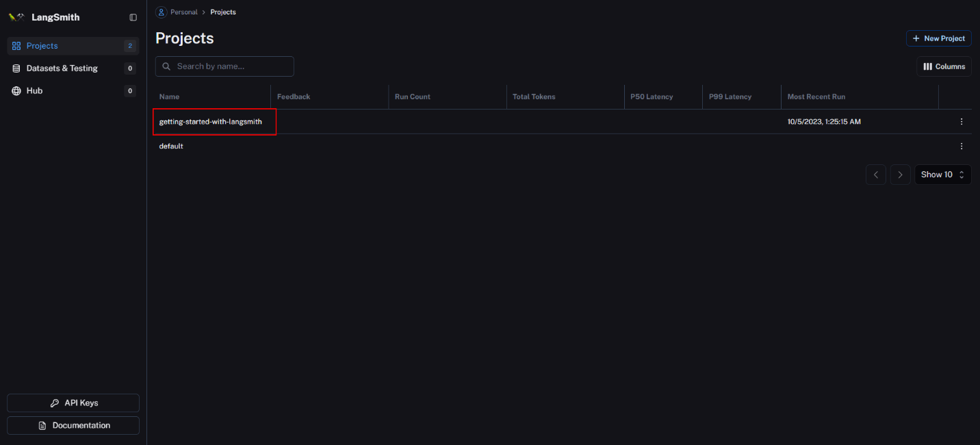This screenshot has width=980, height=445.
Task: Open the three-dot menu for default project
Action: click(x=961, y=147)
